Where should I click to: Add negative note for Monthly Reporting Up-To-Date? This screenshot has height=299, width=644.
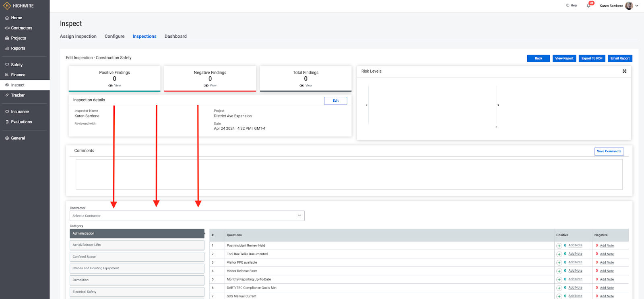607,279
